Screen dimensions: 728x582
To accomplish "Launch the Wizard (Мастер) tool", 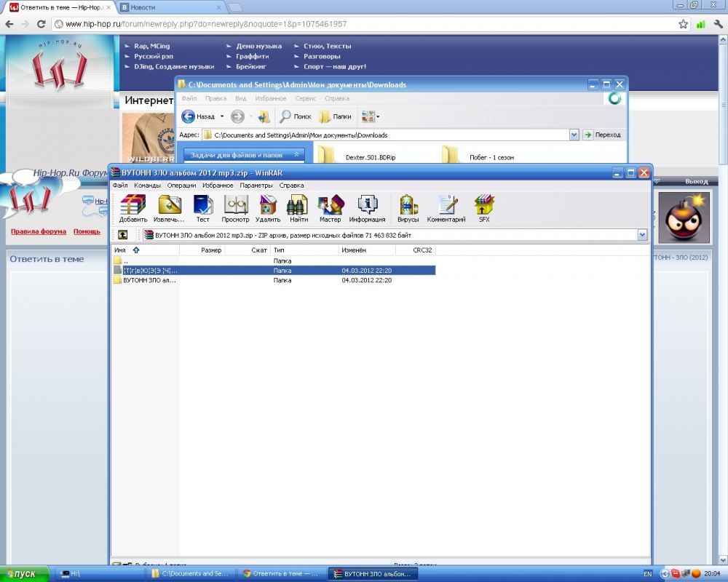I will (330, 208).
